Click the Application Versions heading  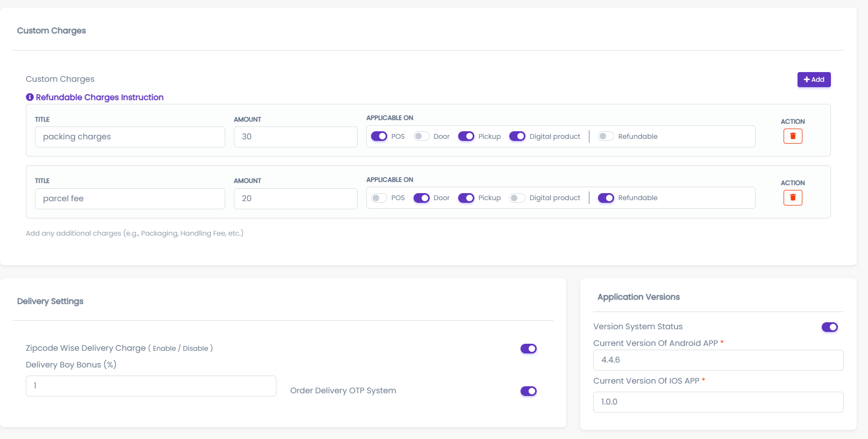[638, 297]
